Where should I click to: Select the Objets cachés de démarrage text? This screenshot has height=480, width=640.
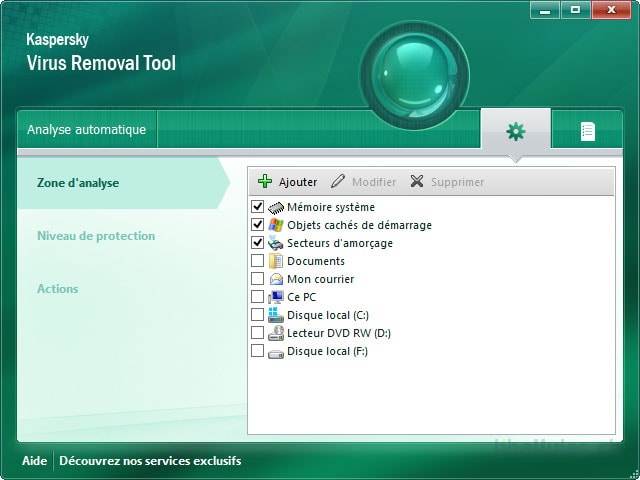coord(360,225)
